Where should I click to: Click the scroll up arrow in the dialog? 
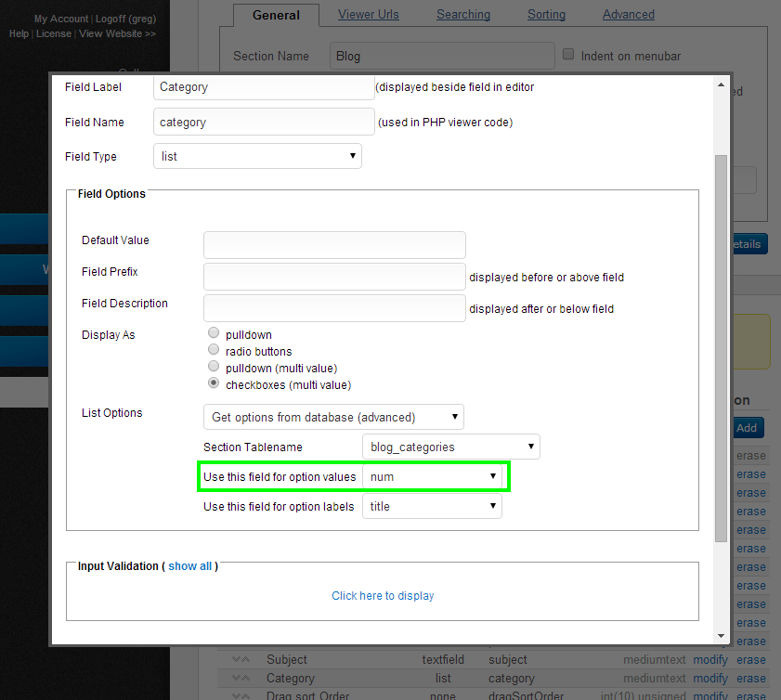tap(721, 84)
